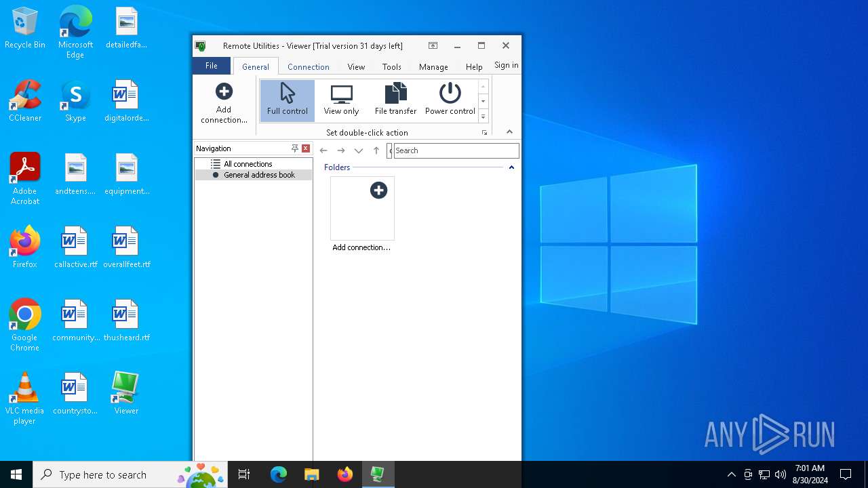This screenshot has width=868, height=488.
Task: Switch to the Manage tab
Action: tap(433, 66)
